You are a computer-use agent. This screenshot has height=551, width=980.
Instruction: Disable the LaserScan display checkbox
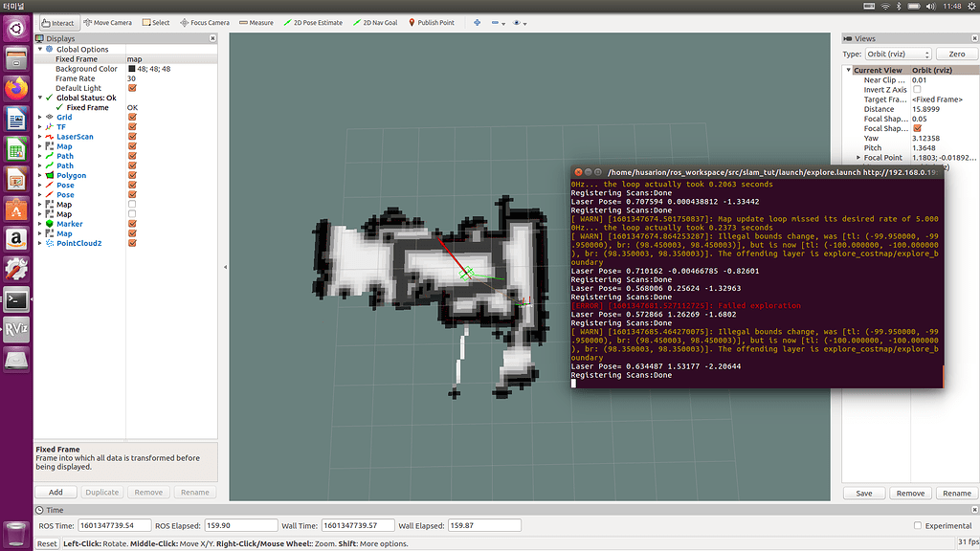point(132,137)
